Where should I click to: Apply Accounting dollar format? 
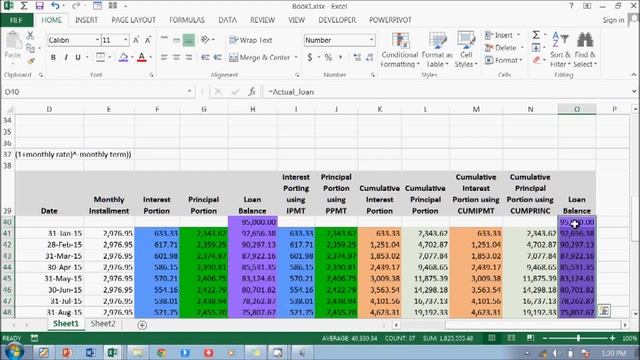[x=310, y=58]
